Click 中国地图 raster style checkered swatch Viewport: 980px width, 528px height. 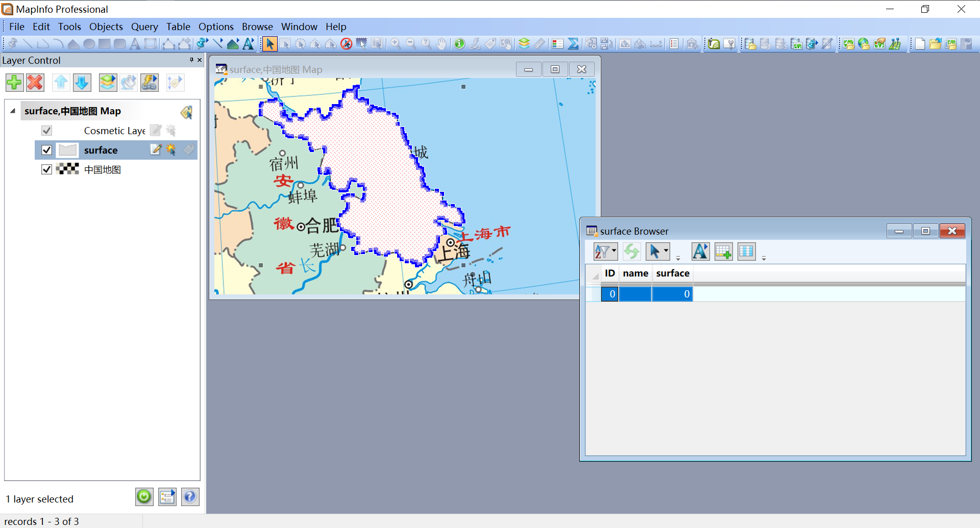click(67, 169)
